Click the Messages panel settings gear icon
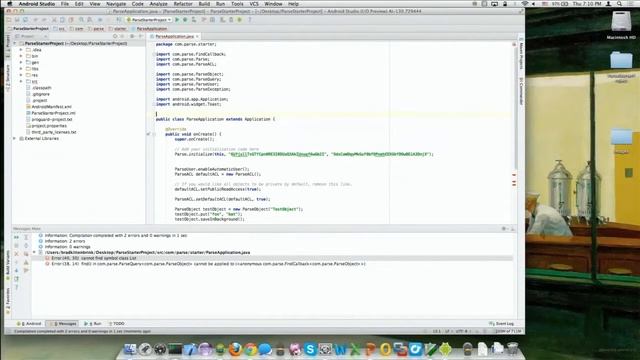Viewport: 640px width, 360px height. (x=504, y=229)
